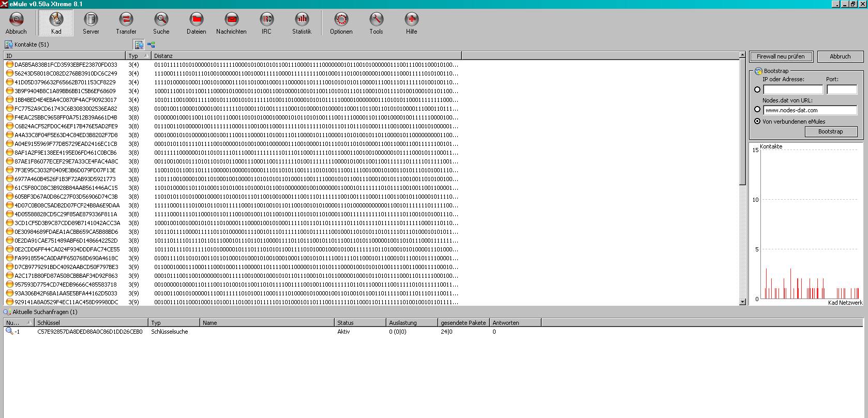The width and height of the screenshot is (868, 418).
Task: Open the Server toolbar section
Action: click(x=91, y=24)
